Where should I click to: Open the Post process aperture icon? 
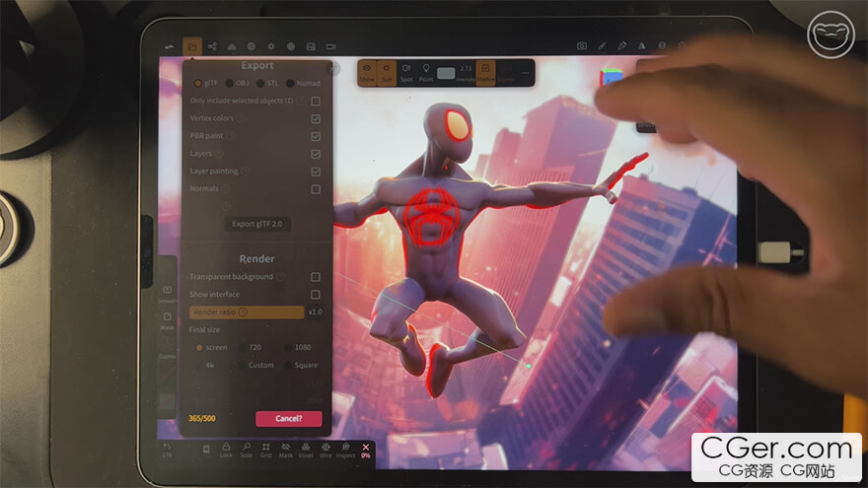click(x=291, y=46)
